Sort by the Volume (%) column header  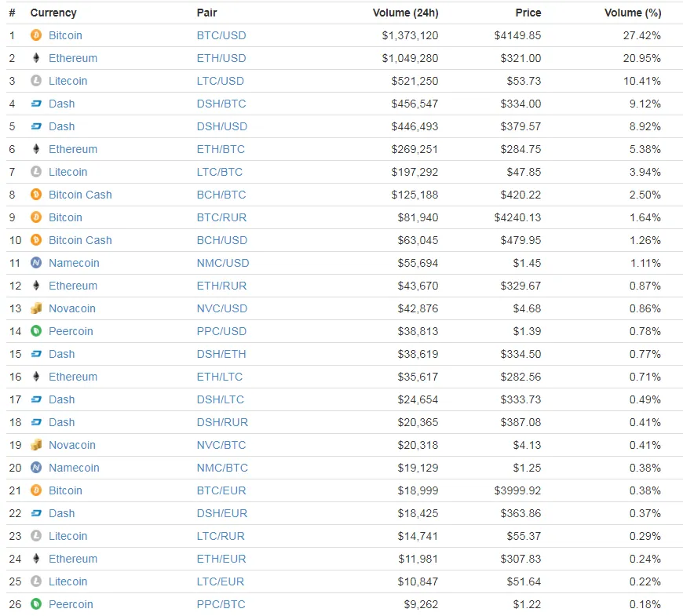pos(633,13)
